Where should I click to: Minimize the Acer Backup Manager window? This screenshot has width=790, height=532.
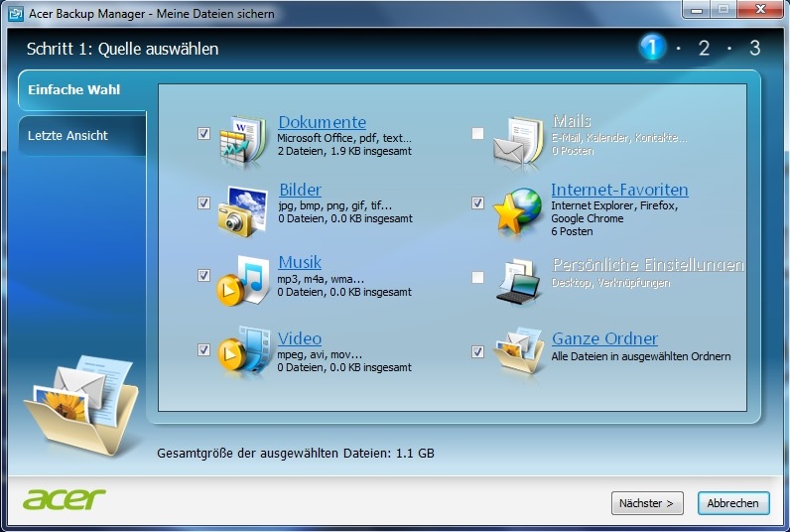click(x=697, y=9)
